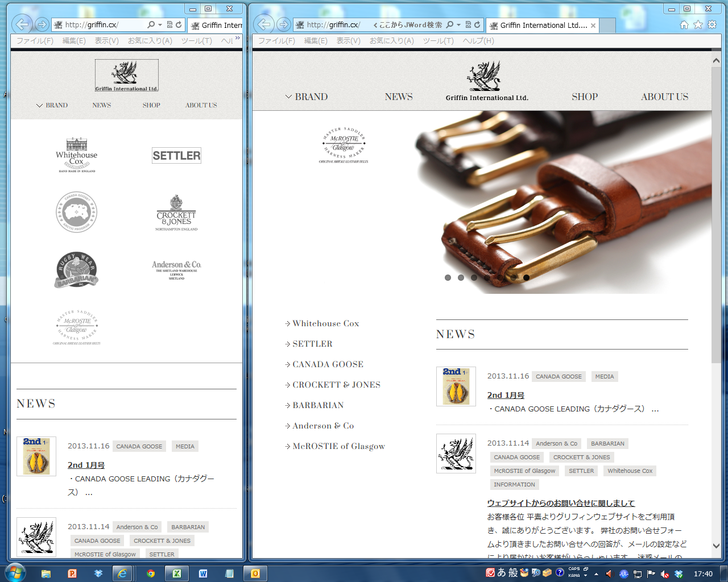Screen dimensions: 728x582
Task: Open Favorites star in the wide window
Action: point(698,24)
